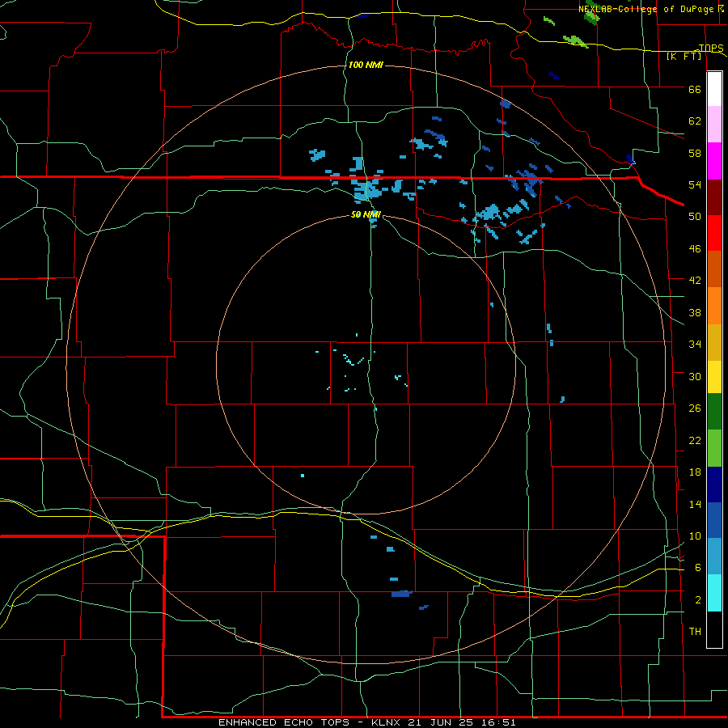This screenshot has height=728, width=728.
Task: Click the magenta swatch in the legend
Action: [714, 161]
